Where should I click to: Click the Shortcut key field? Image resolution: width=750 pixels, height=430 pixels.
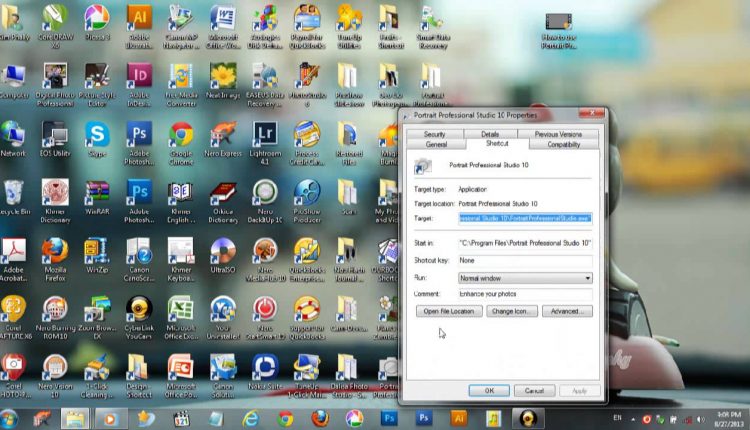(525, 260)
